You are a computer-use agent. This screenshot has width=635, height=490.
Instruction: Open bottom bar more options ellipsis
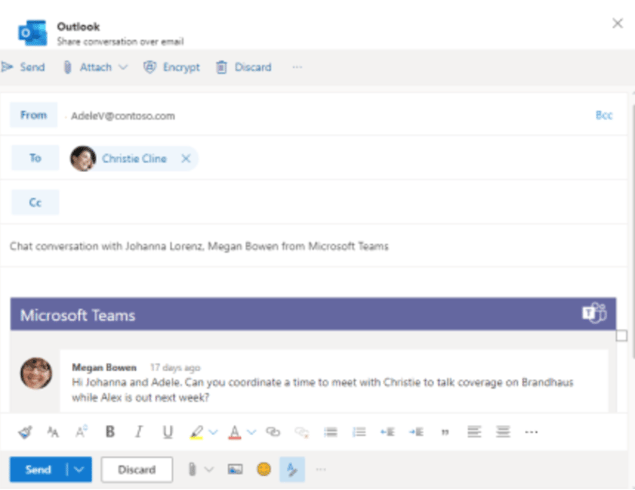click(321, 470)
